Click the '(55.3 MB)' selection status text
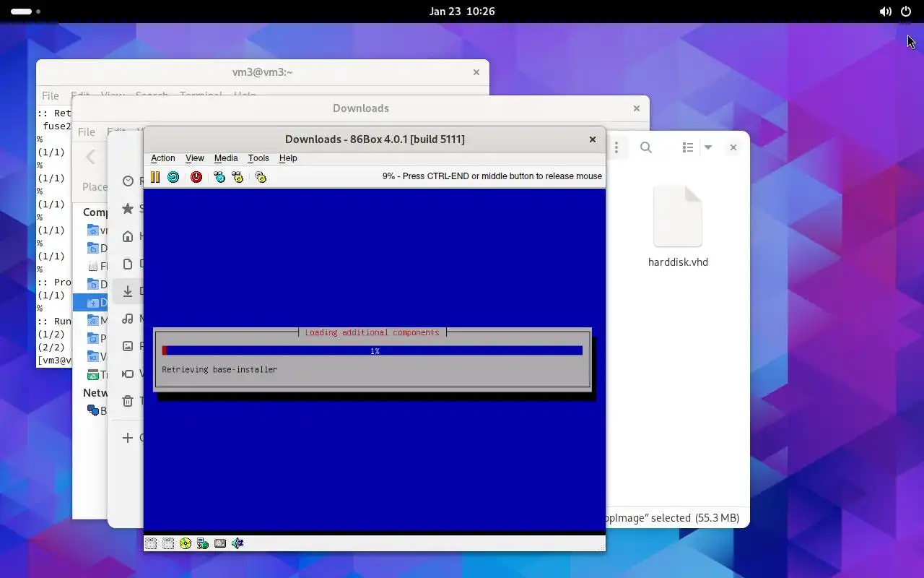Screen dimensions: 924x578 [x=717, y=518]
